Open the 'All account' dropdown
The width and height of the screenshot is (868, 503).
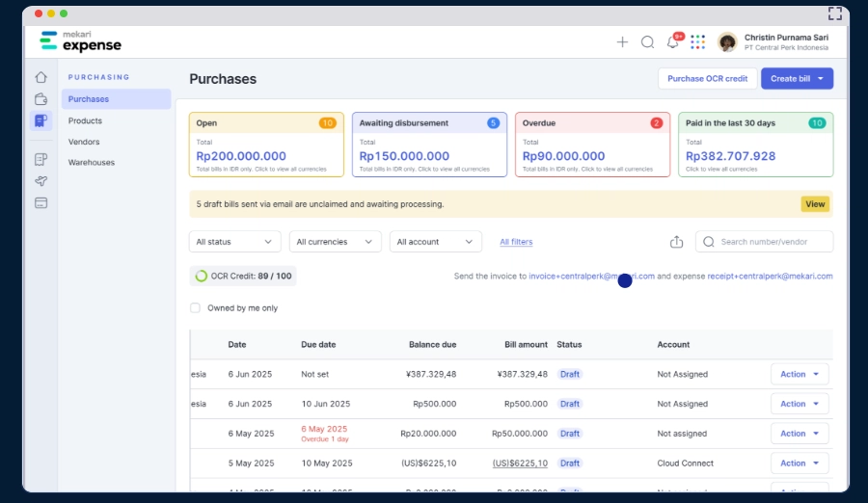pos(435,242)
